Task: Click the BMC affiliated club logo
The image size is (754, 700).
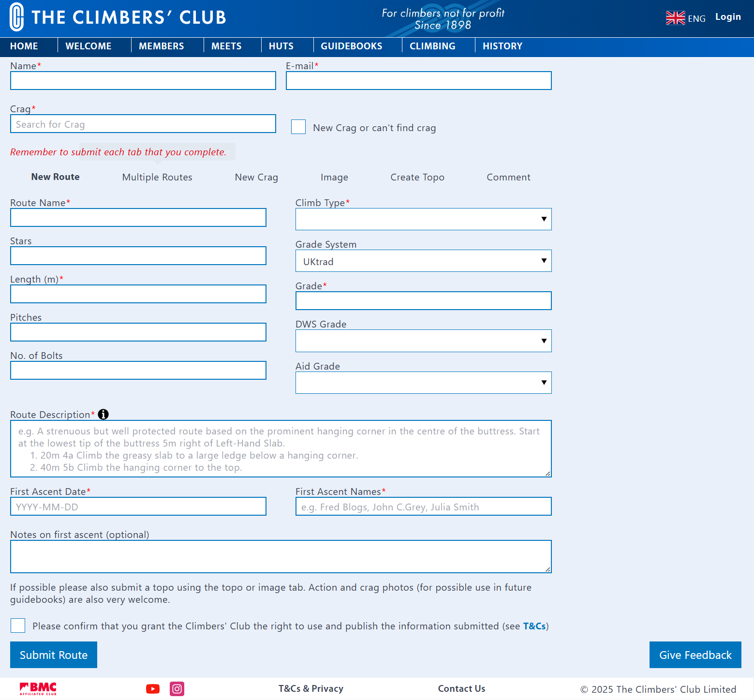Action: click(38, 689)
